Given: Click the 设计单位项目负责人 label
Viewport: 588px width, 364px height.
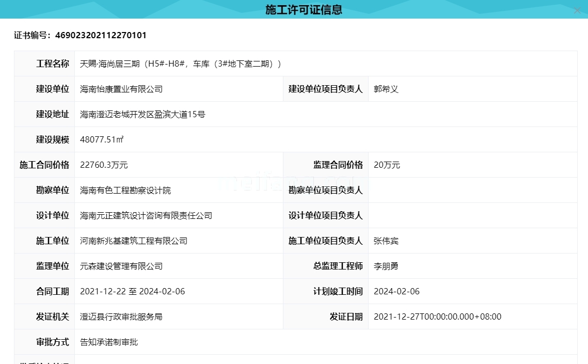Looking at the screenshot, I should tap(326, 215).
